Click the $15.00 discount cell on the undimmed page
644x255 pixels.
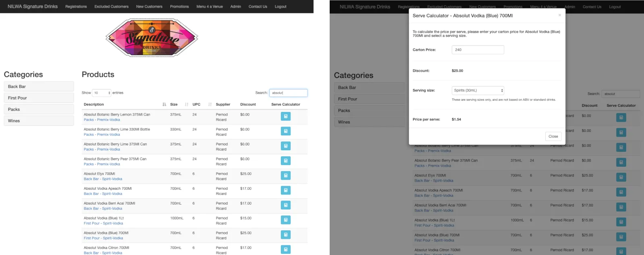point(246,218)
